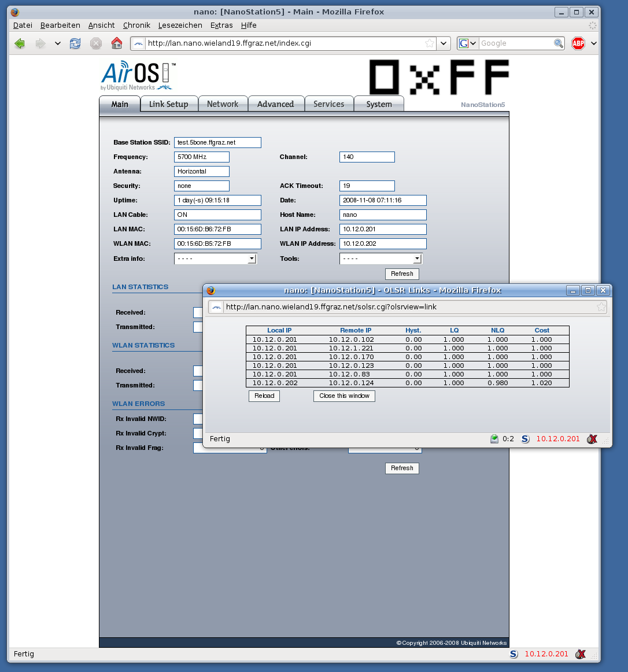Click the search magnifier icon
This screenshot has width=628, height=672.
coord(559,43)
